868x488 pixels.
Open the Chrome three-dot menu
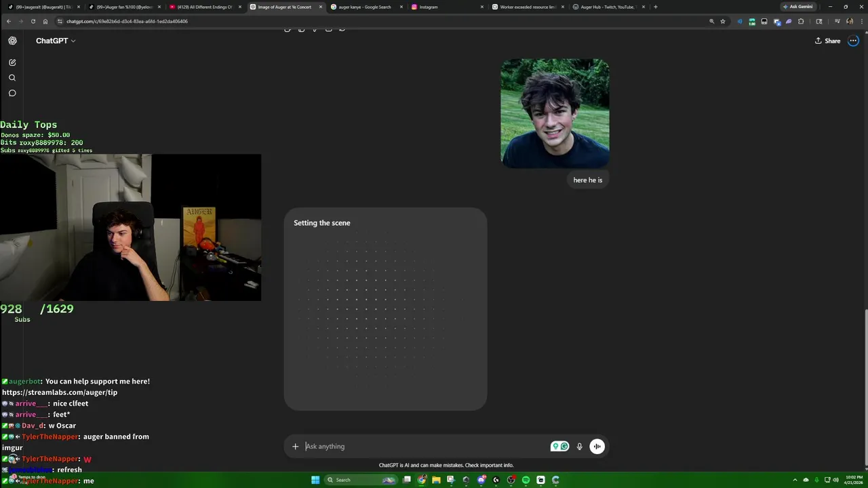(861, 21)
